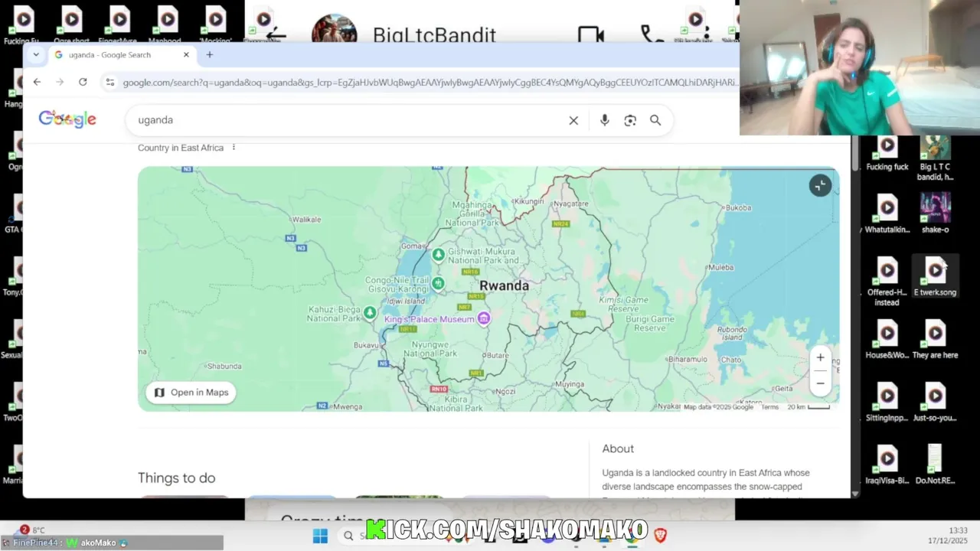Submit search with magnifier icon

pos(655,120)
